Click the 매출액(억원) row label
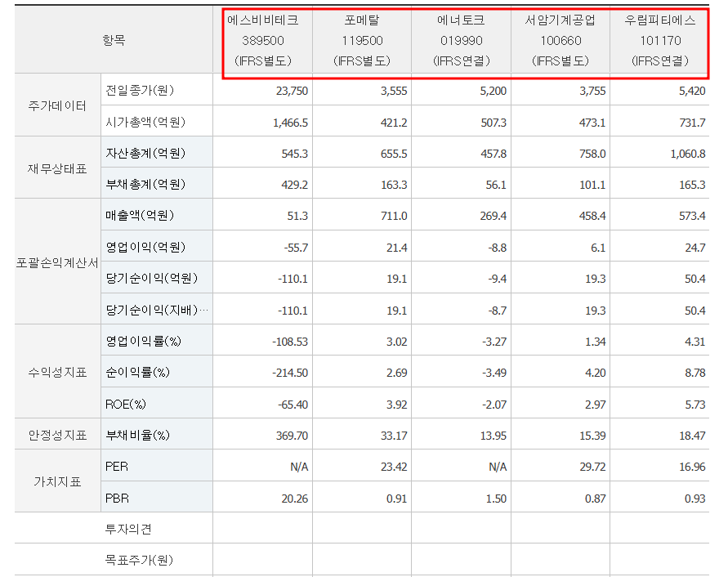Screen dimensions: 728x577 coord(140,216)
